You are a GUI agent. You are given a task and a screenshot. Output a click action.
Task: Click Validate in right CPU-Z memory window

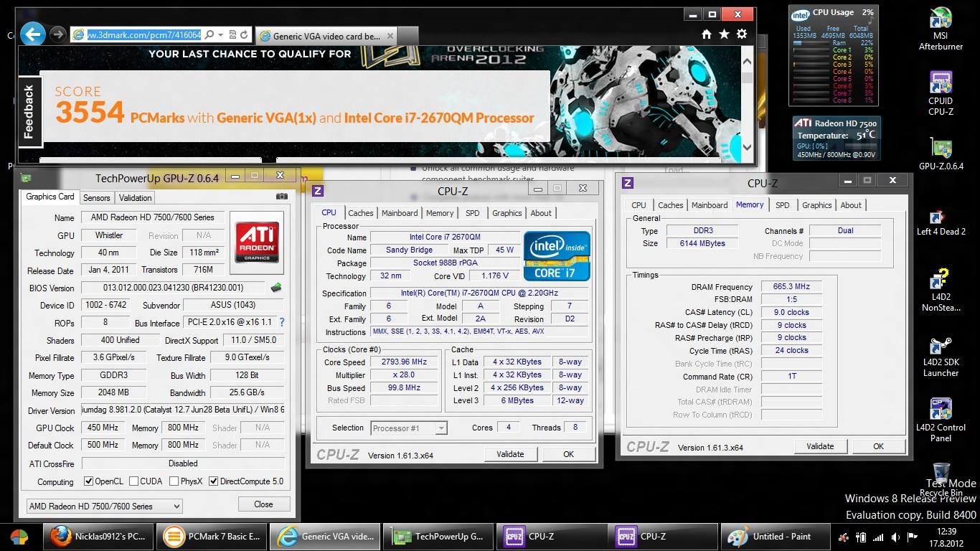click(820, 446)
